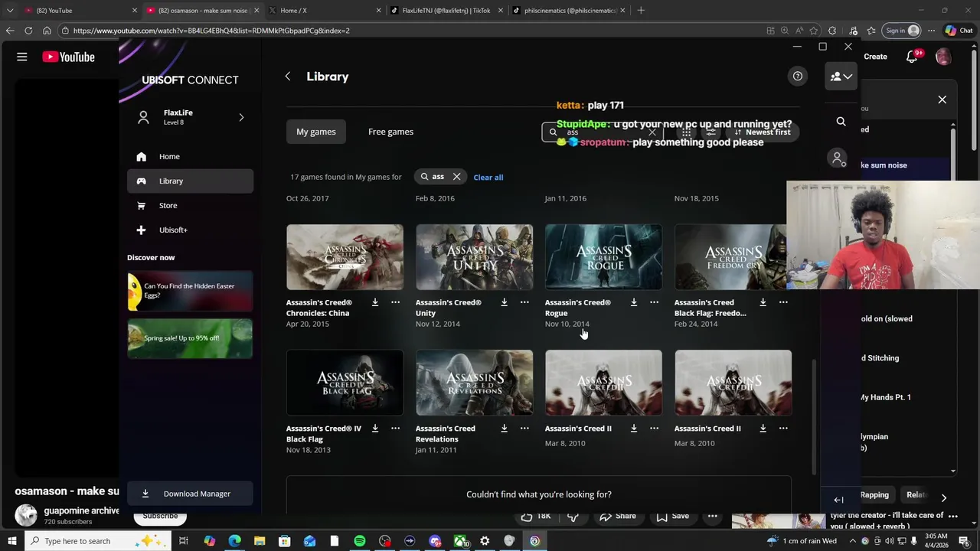This screenshot has height=551, width=980.
Task: Open Assassin's Creed Revelations cover thumbnail
Action: coord(474,383)
